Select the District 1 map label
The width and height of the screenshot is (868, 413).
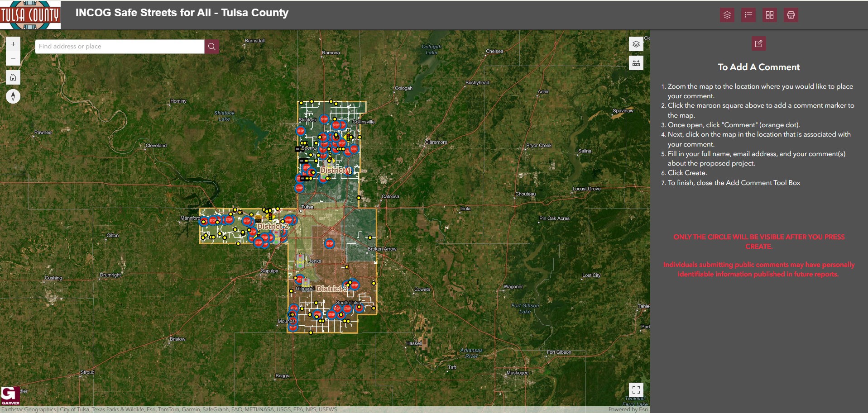pos(335,171)
